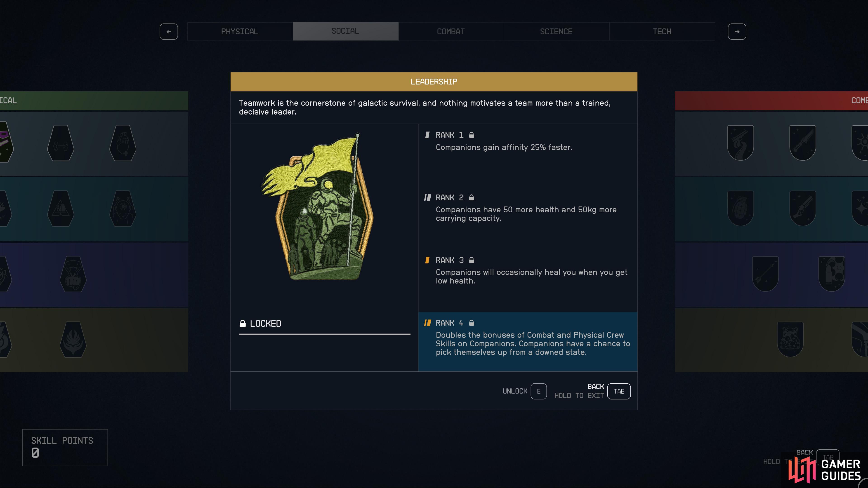868x488 pixels.
Task: Open the Tech skills tab
Action: coord(662,31)
